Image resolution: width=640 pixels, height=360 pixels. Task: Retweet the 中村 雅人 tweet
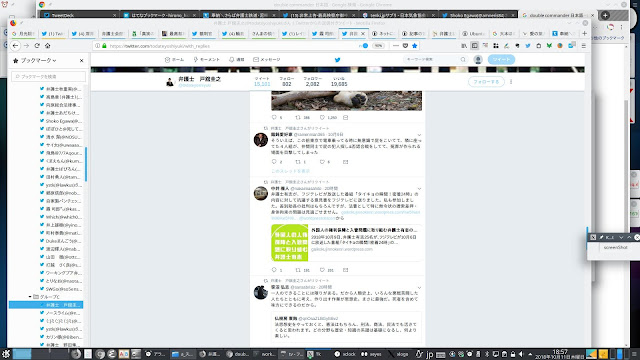pos(298,270)
